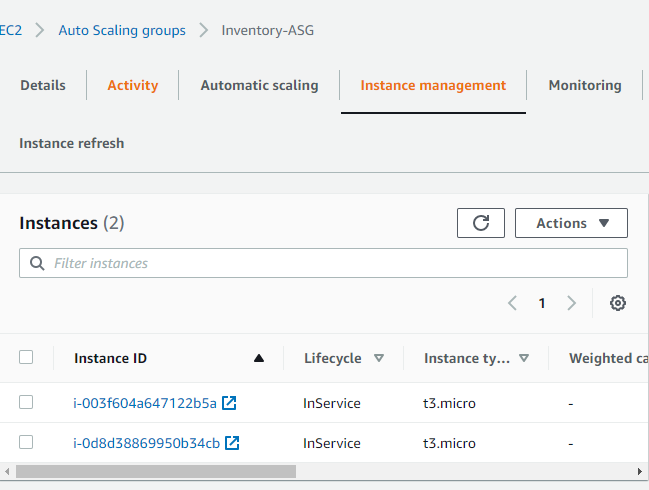The width and height of the screenshot is (649, 490).
Task: Sort by the Lifecycle column arrow
Action: tap(379, 358)
